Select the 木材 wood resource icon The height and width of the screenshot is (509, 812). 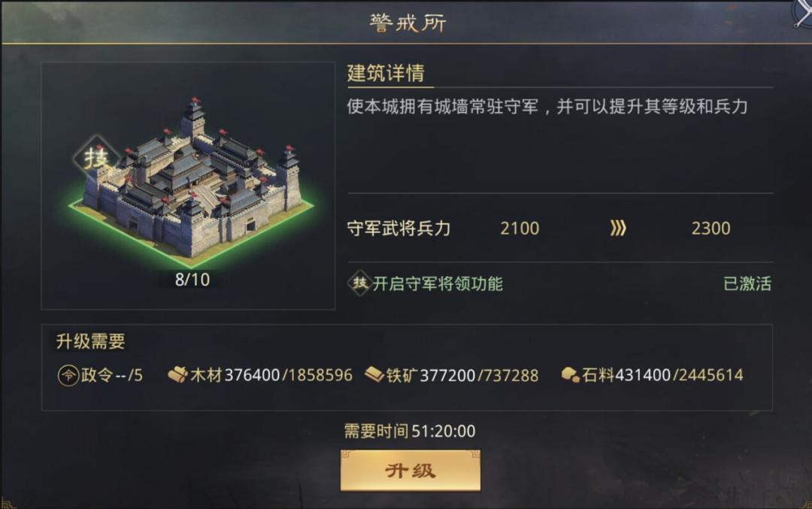pos(176,374)
